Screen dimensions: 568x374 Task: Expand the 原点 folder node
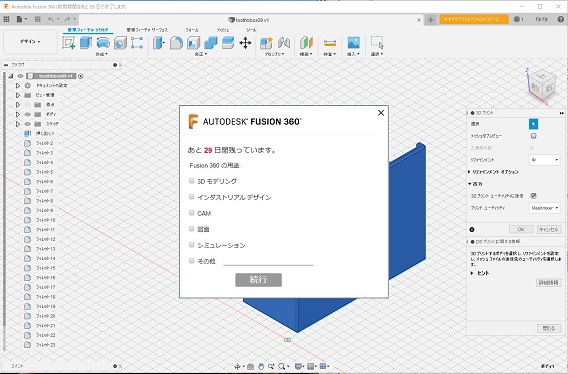(x=17, y=104)
